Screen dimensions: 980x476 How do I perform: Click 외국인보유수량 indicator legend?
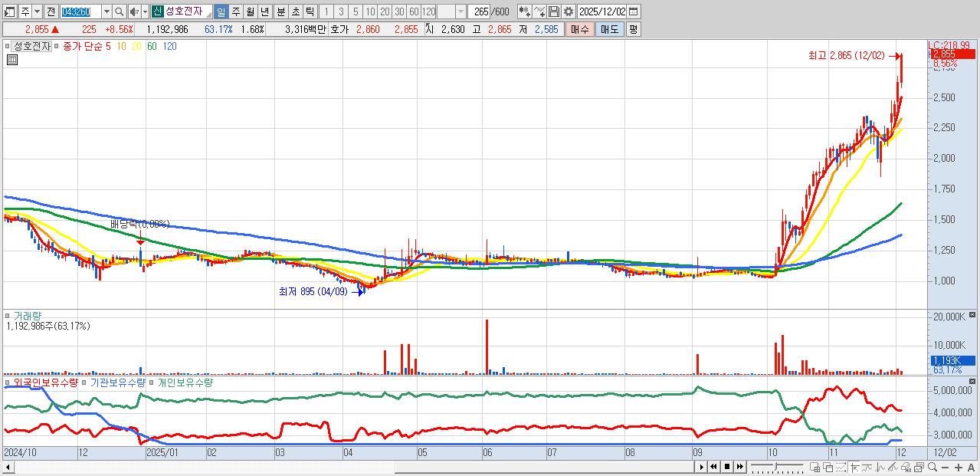click(45, 382)
